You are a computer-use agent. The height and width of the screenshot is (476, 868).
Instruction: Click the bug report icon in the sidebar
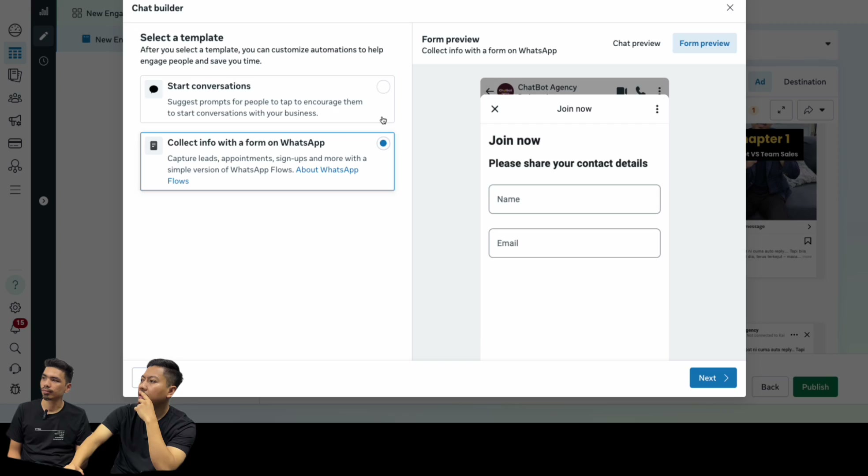click(15, 389)
